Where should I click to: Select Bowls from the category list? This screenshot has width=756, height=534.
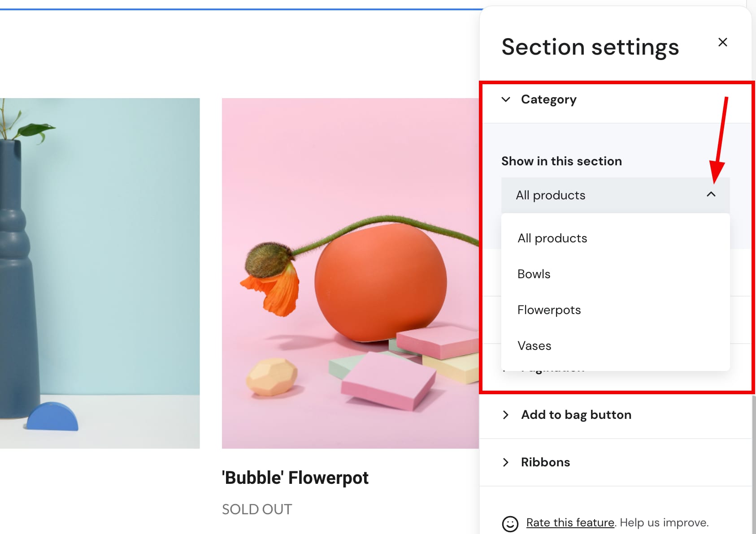coord(534,274)
